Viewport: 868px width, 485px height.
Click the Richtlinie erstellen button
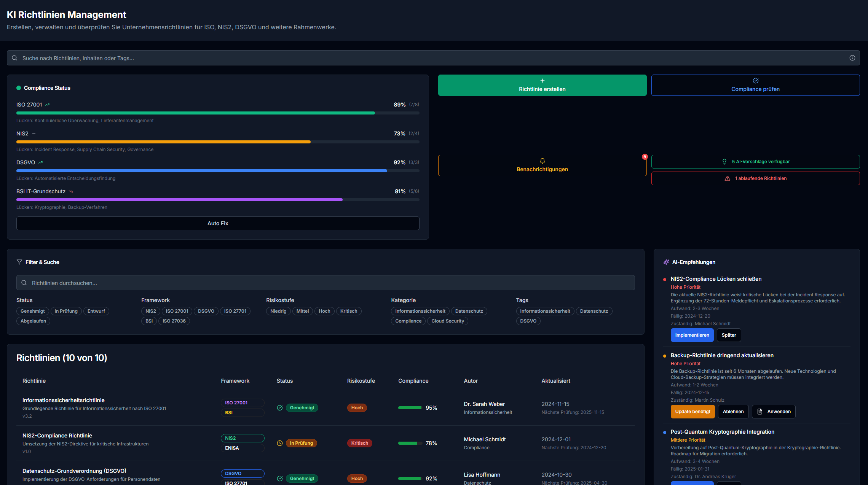tap(542, 85)
